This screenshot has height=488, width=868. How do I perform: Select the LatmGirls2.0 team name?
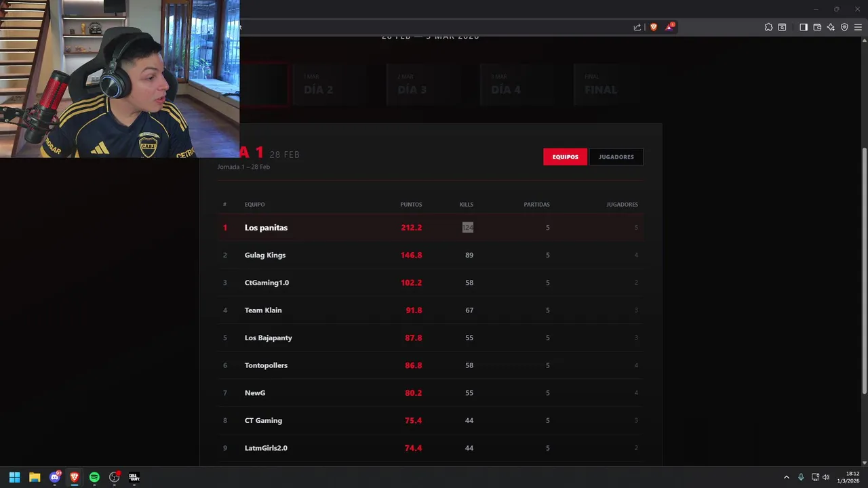click(x=266, y=448)
